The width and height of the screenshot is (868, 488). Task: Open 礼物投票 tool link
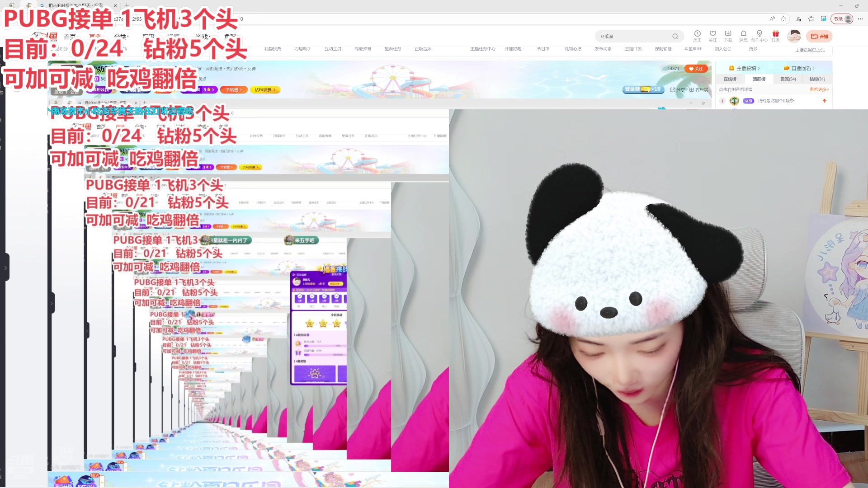pyautogui.click(x=273, y=49)
